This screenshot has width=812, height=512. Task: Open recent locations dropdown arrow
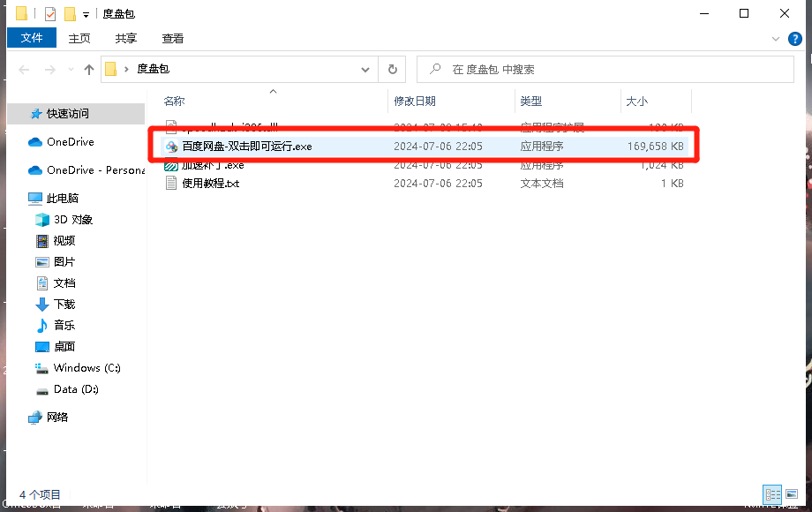(71, 70)
